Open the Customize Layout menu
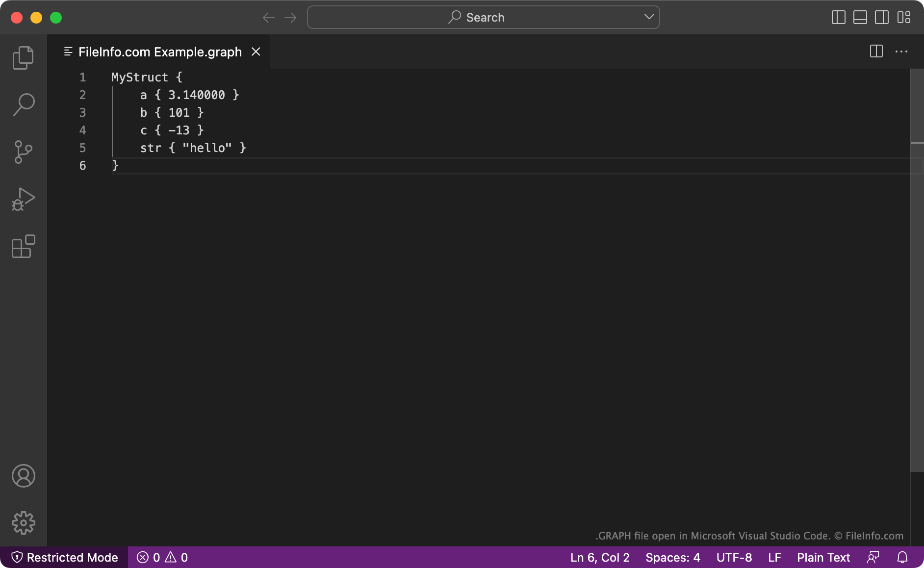This screenshot has width=924, height=568. coord(905,17)
